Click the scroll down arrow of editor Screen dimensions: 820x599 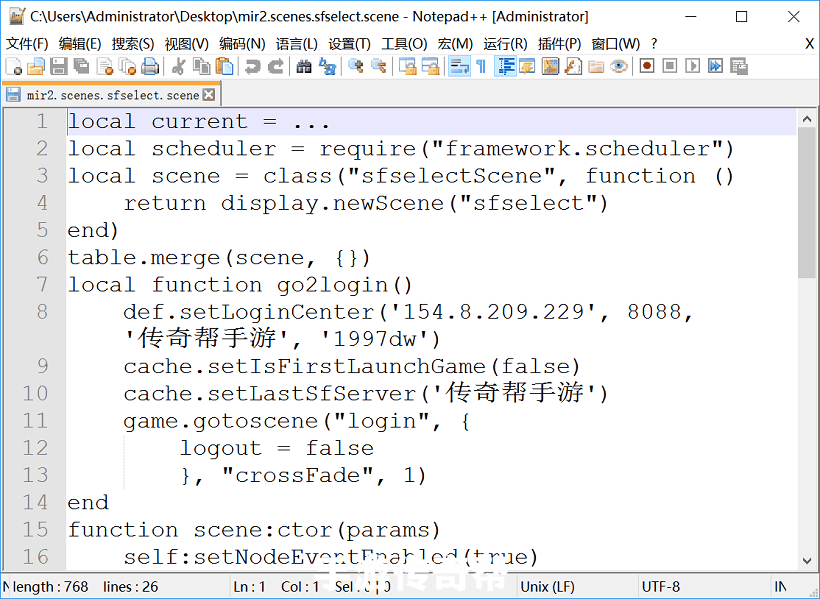coord(806,561)
